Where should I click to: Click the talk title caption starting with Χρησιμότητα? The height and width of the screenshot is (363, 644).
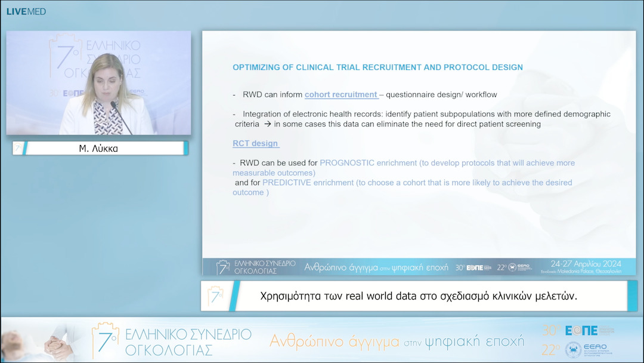pyautogui.click(x=419, y=296)
